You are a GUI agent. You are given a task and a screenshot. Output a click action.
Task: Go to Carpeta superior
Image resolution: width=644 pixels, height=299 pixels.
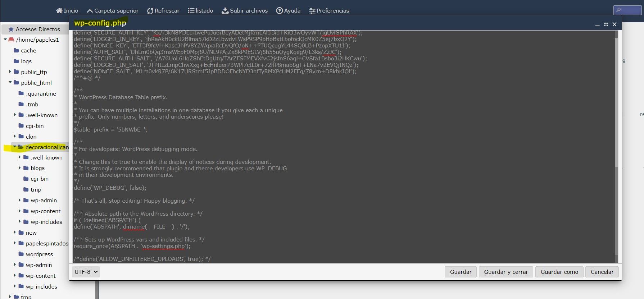point(113,10)
